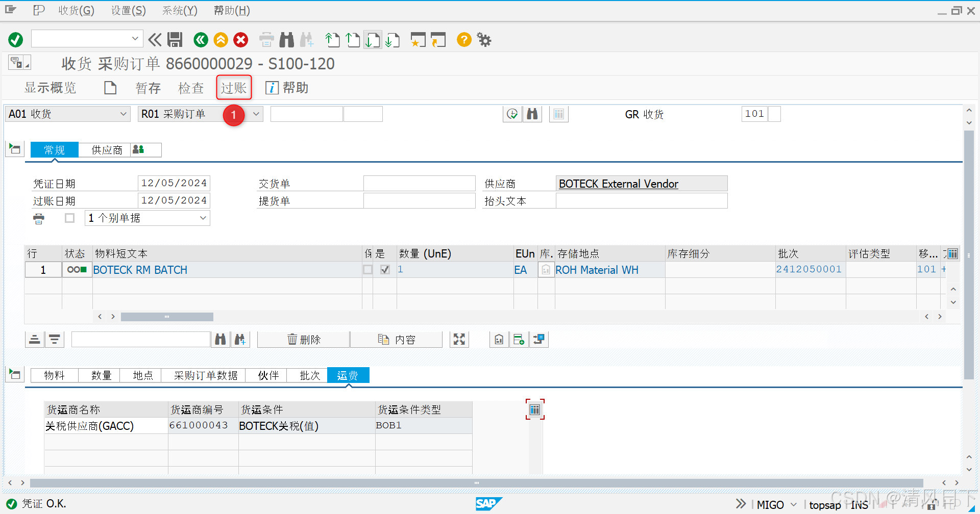The image size is (980, 514).
Task: Click the First page icon
Action: point(333,39)
